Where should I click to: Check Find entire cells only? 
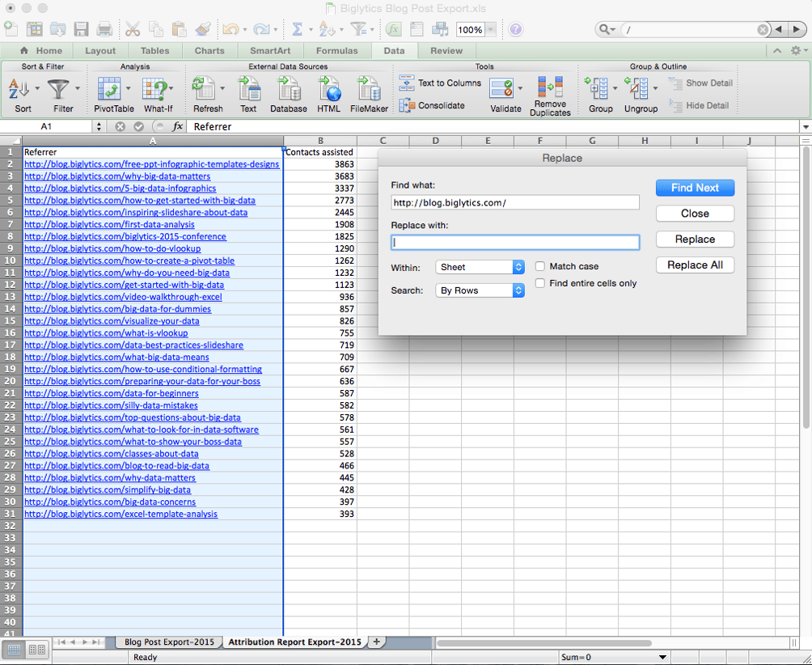540,283
